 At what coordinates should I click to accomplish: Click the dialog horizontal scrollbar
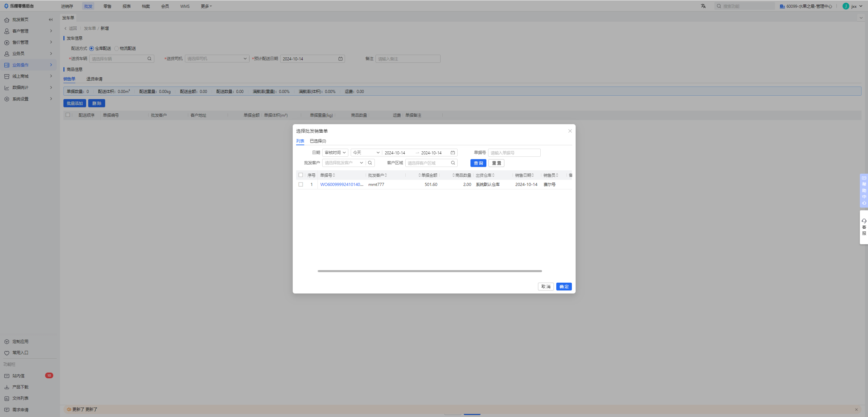(x=429, y=271)
